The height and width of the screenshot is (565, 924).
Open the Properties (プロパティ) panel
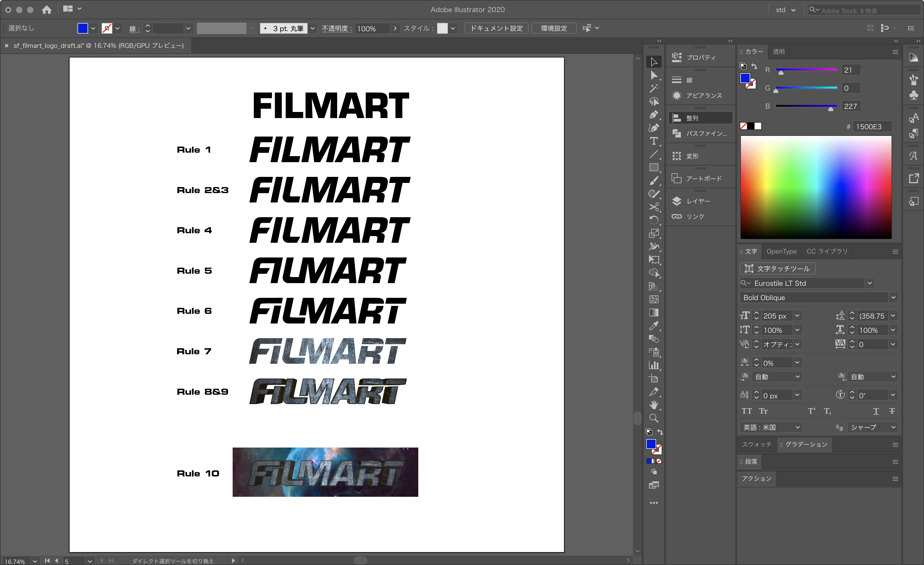click(x=700, y=57)
